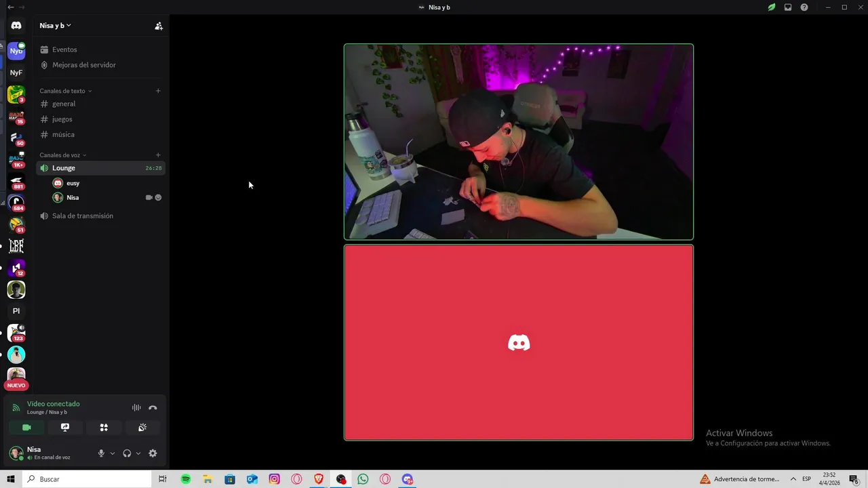Focus the webcam video tile
This screenshot has width=868, height=488.
pos(519,142)
